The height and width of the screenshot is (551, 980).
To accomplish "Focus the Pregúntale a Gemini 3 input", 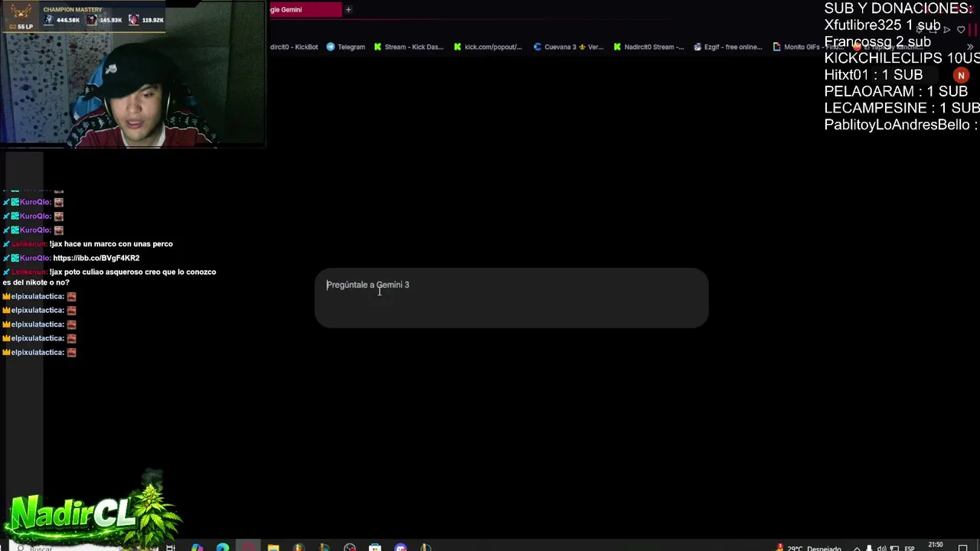I will tap(511, 298).
